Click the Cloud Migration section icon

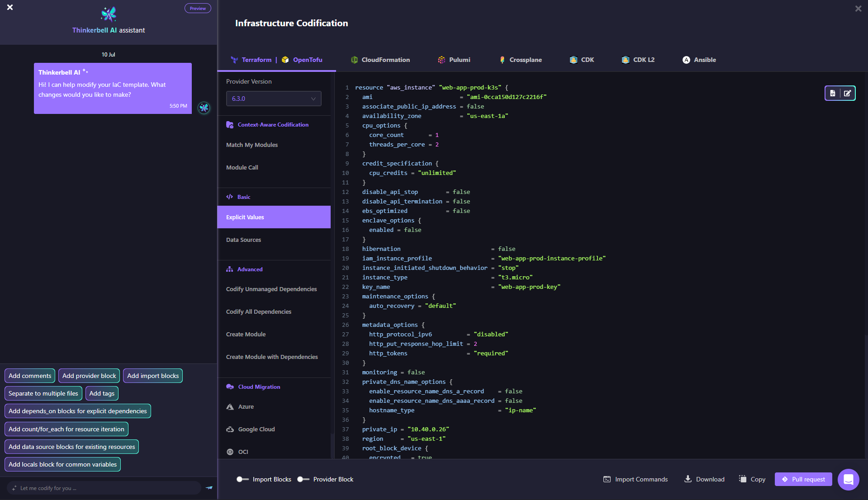[230, 387]
